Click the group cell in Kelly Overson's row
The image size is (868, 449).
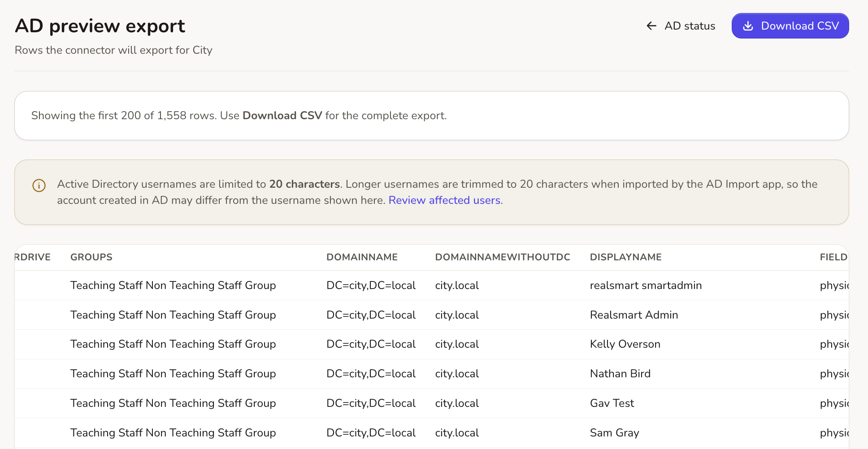point(173,344)
